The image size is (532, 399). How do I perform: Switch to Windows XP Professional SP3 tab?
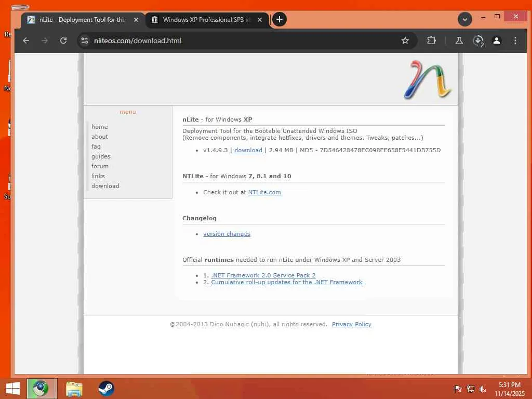pos(207,20)
